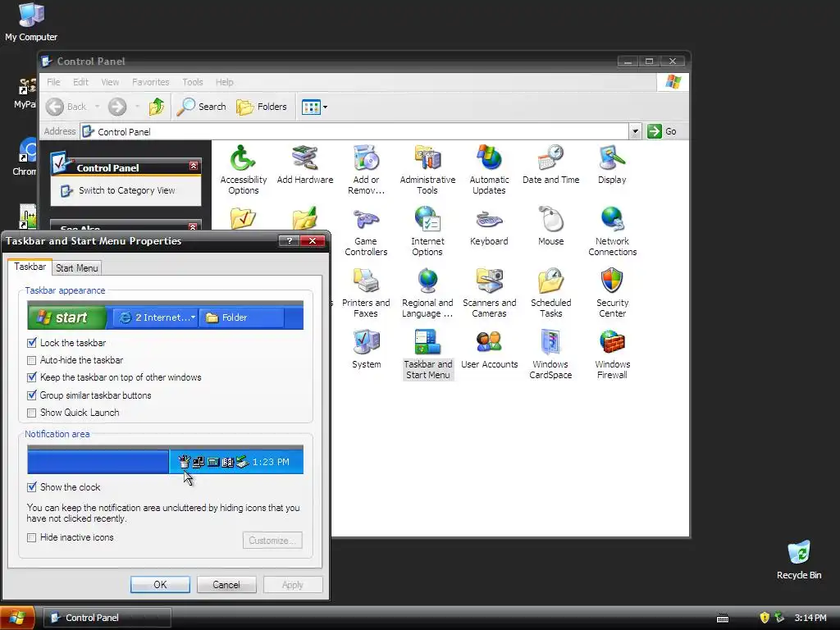Screen dimensions: 840x630
Task: Click the dialog's question mark help button
Action: [290, 241]
